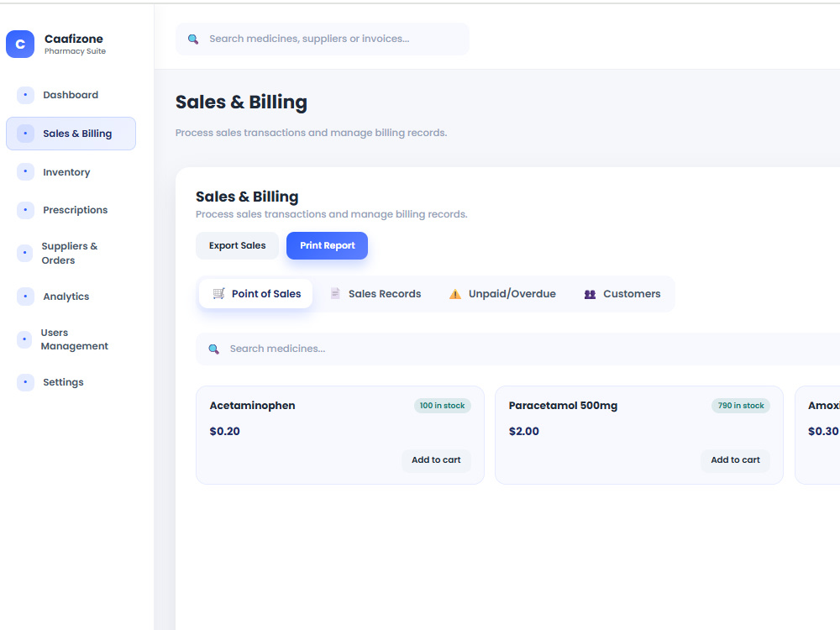Add Paracetamol 500mg to cart

point(736,460)
